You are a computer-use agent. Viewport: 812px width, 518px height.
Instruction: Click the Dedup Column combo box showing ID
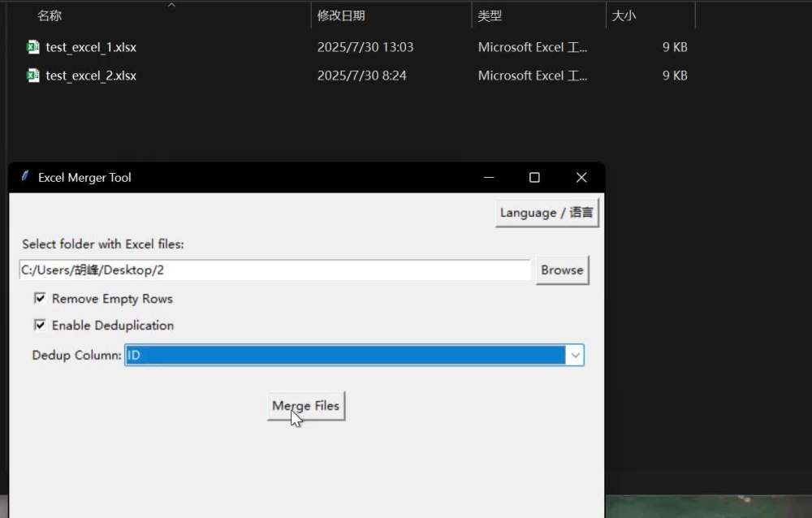click(x=354, y=356)
